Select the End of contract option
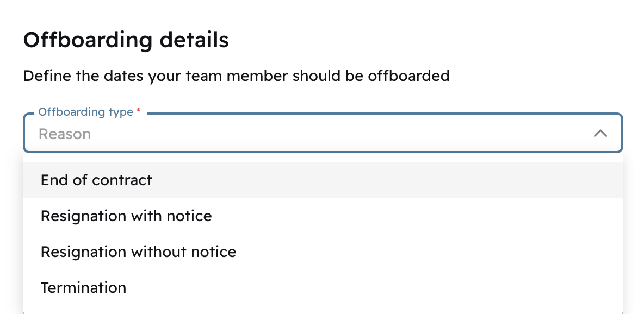Viewport: 644px width, 314px height. click(x=96, y=180)
